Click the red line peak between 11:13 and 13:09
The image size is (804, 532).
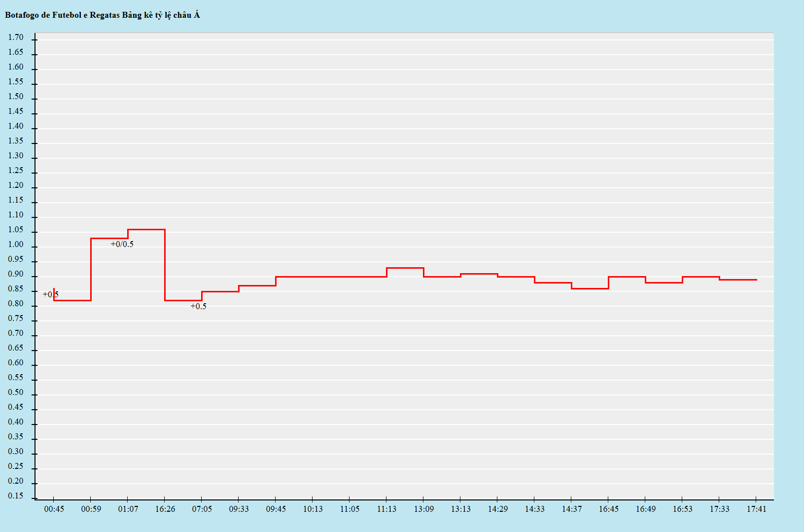point(405,268)
